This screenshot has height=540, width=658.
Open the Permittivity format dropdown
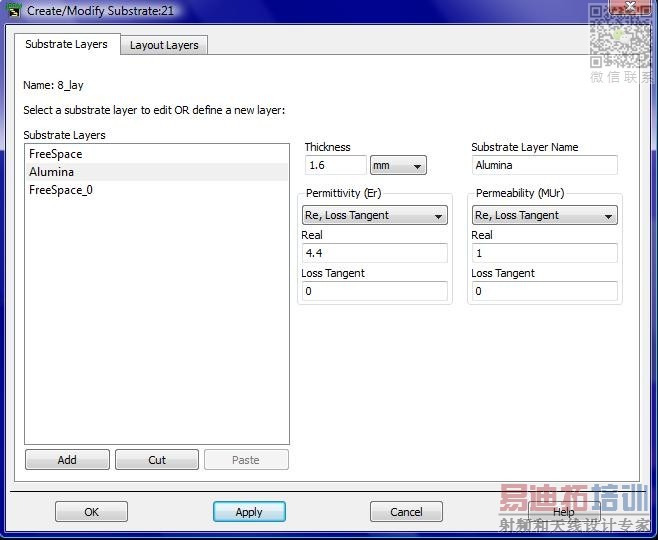(x=375, y=215)
